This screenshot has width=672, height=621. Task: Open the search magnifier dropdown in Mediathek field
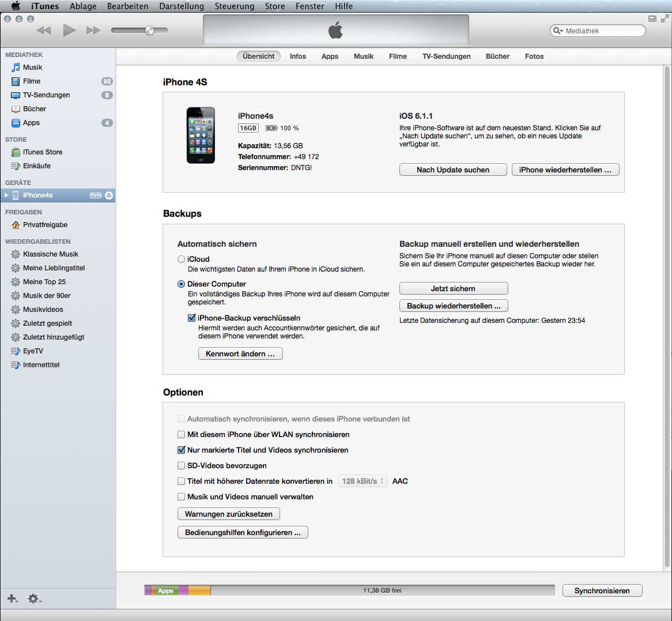[557, 31]
